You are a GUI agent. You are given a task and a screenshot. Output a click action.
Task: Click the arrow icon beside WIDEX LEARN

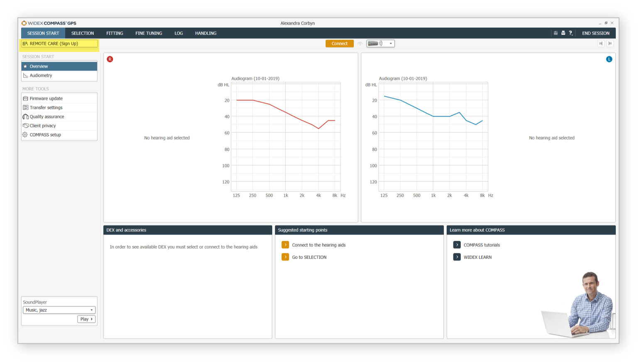(x=457, y=257)
